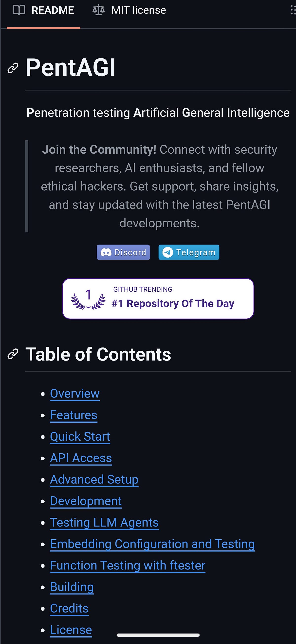Open Testing LLM Agents link
This screenshot has height=644, width=296.
click(104, 523)
